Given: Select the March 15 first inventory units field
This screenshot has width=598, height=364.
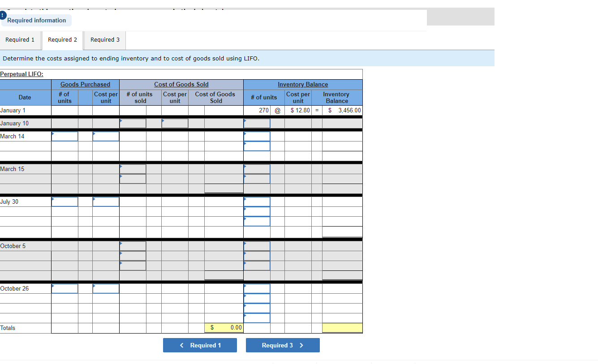Looking at the screenshot, I should click(257, 169).
